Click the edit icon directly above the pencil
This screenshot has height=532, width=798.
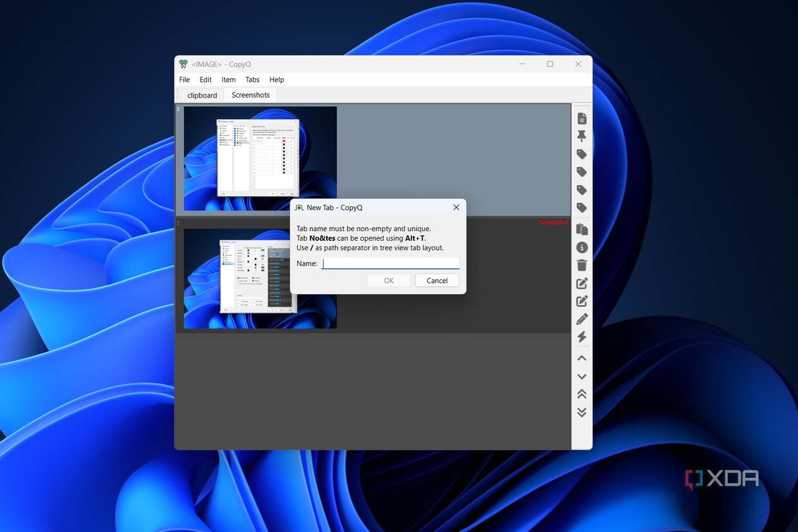pyautogui.click(x=582, y=301)
